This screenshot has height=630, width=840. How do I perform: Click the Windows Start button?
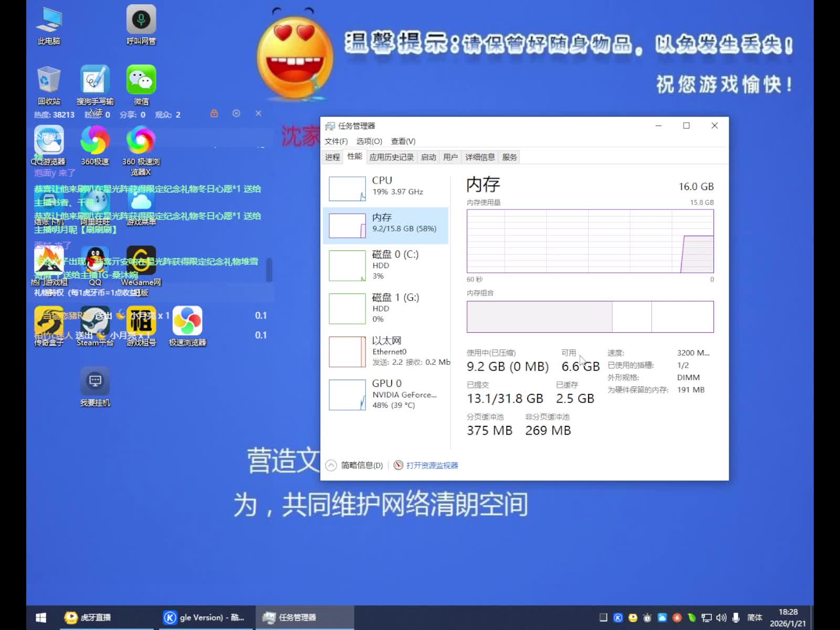point(41,617)
